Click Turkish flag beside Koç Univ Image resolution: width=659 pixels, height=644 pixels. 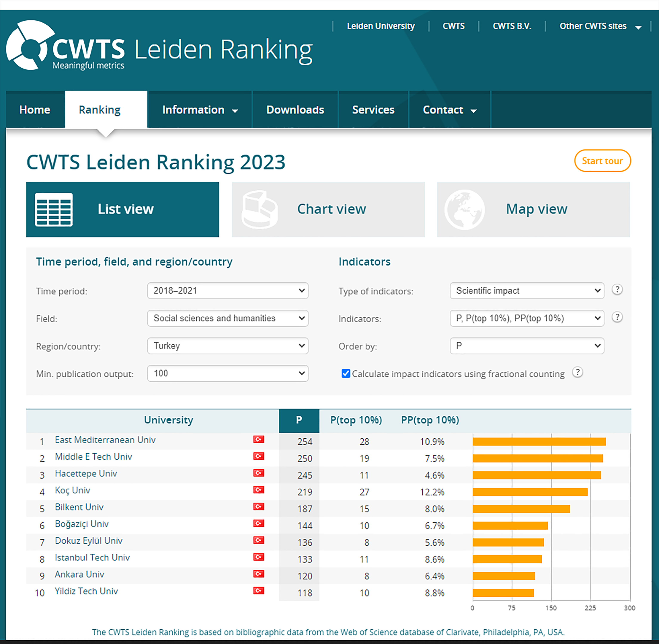tap(259, 490)
